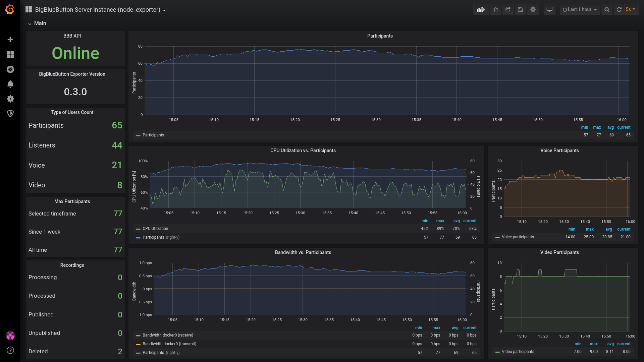Open the Max Participants panel menu

pos(72,201)
